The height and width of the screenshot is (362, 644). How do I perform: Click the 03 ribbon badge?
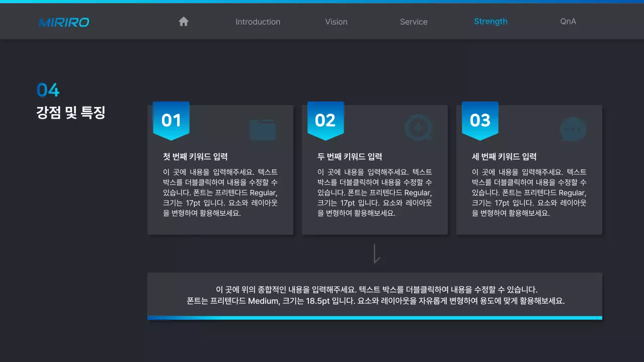[479, 120]
